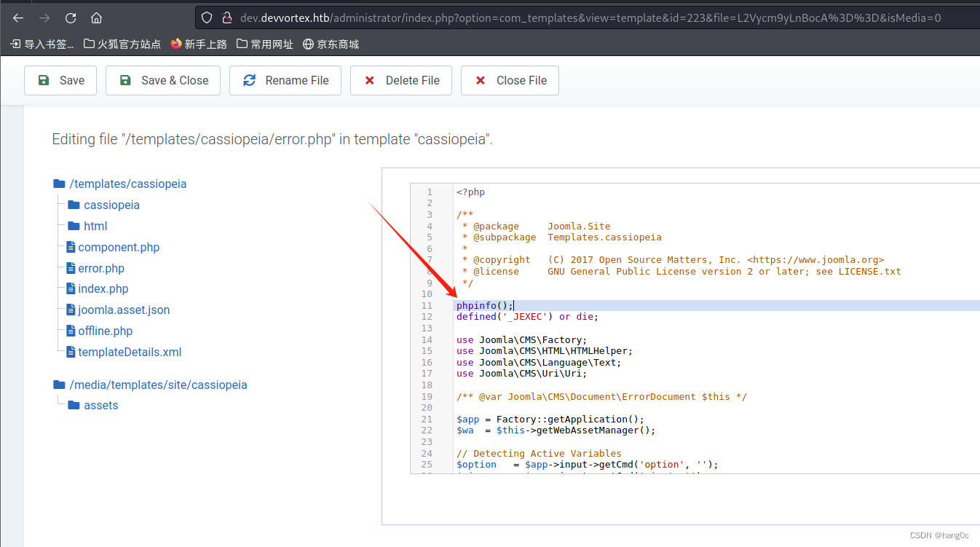Screen dimensions: 980x547
Task: Click the 'Editing file' heading text
Action: (272, 139)
